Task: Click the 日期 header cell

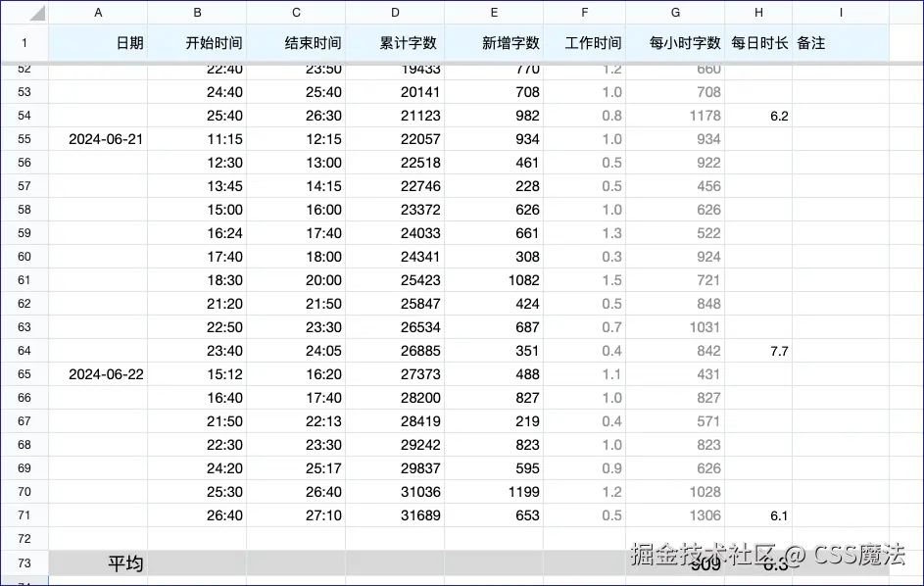Action: (98, 43)
